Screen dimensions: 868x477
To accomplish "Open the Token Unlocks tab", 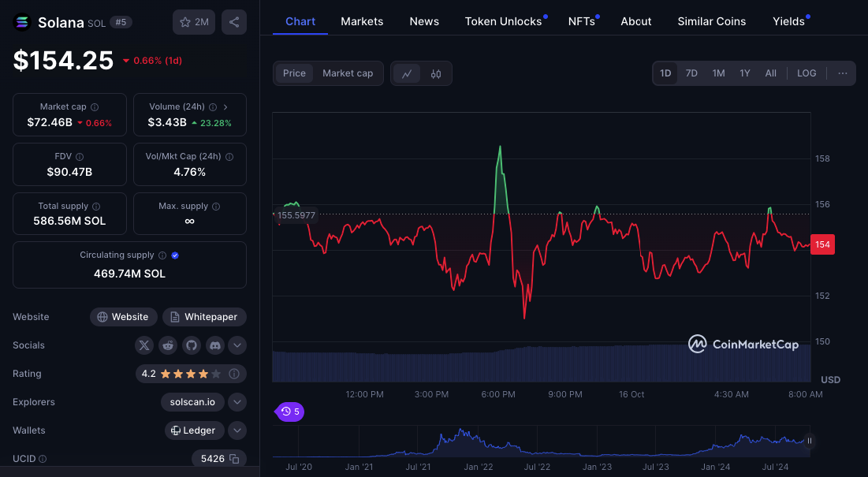I will pyautogui.click(x=504, y=21).
